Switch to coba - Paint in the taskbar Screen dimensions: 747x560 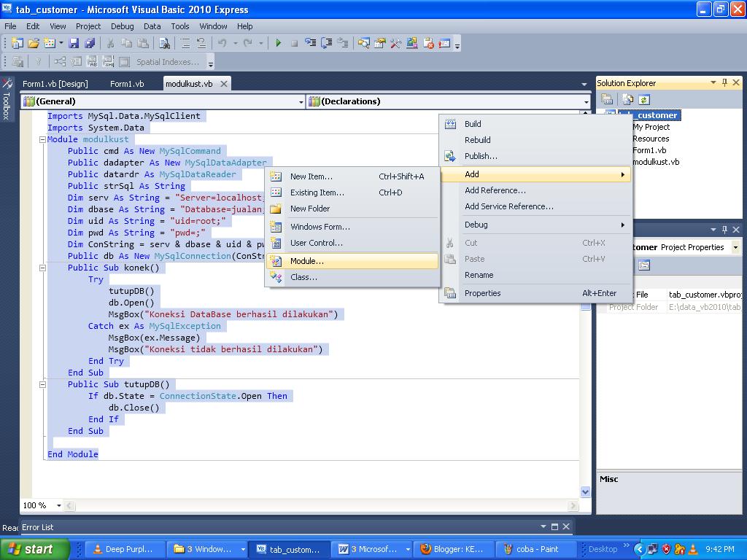tap(536, 549)
